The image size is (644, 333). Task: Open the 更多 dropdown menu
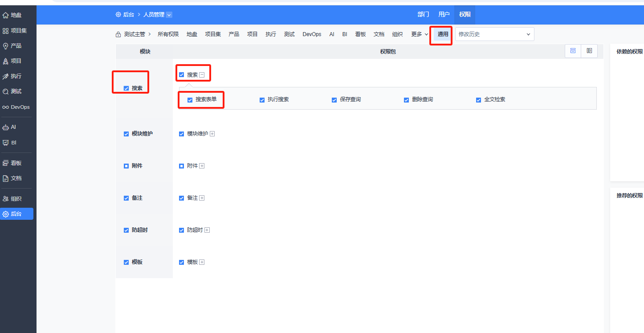coord(420,34)
